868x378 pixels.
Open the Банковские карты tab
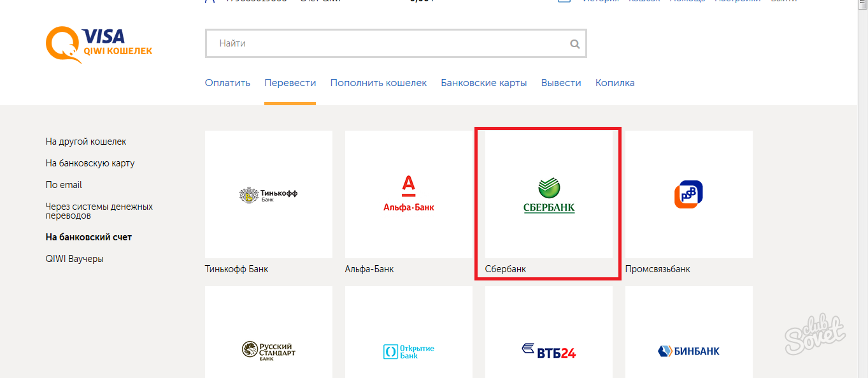click(484, 83)
